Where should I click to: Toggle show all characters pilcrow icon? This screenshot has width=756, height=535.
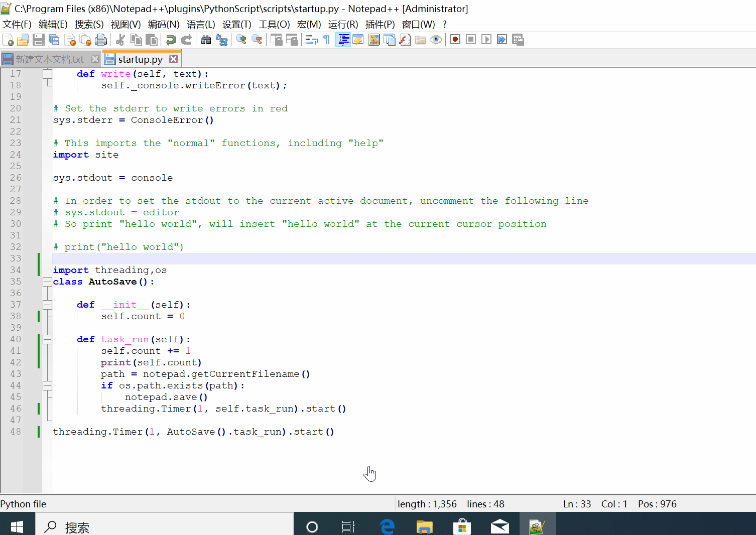[x=327, y=40]
